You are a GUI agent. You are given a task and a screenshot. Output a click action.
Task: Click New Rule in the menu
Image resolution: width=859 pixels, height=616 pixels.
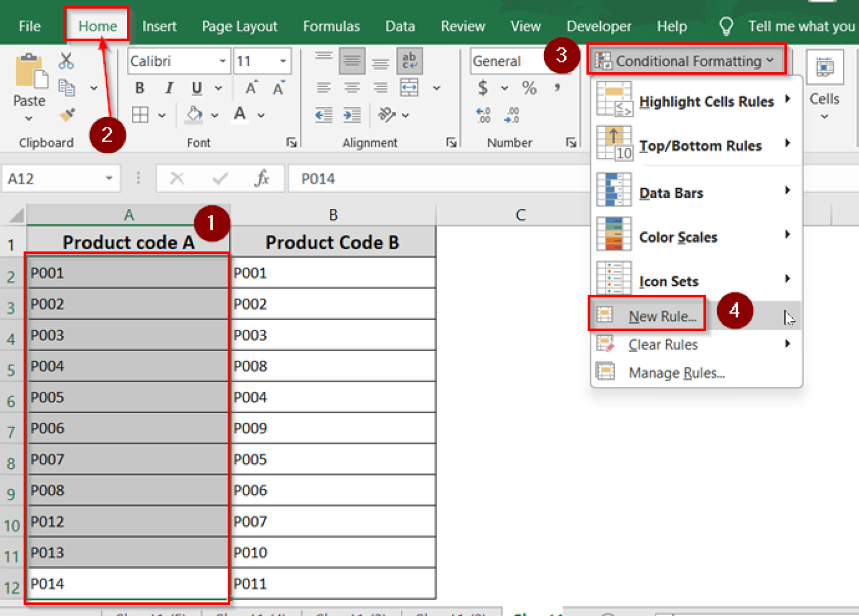pos(662,316)
